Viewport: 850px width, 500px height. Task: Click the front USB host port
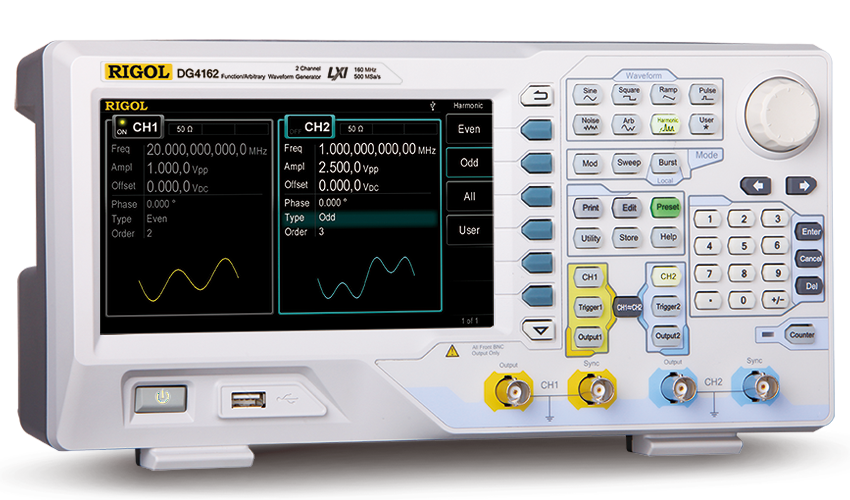click(248, 400)
